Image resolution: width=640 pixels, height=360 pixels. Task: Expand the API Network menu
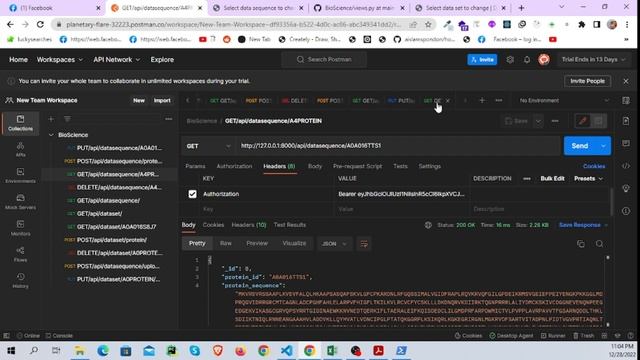116,60
